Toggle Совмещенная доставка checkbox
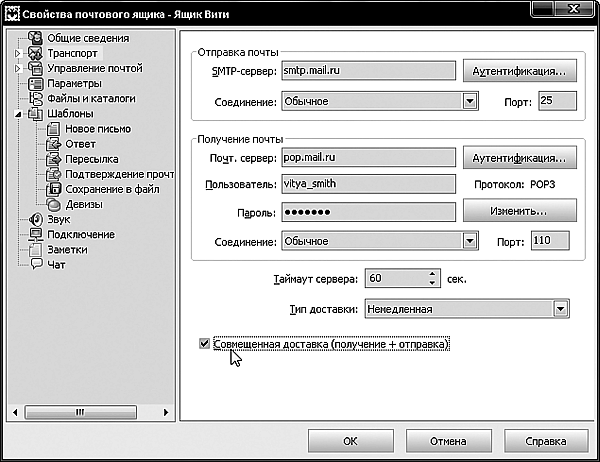Viewport: 600px width, 462px height. 205,344
